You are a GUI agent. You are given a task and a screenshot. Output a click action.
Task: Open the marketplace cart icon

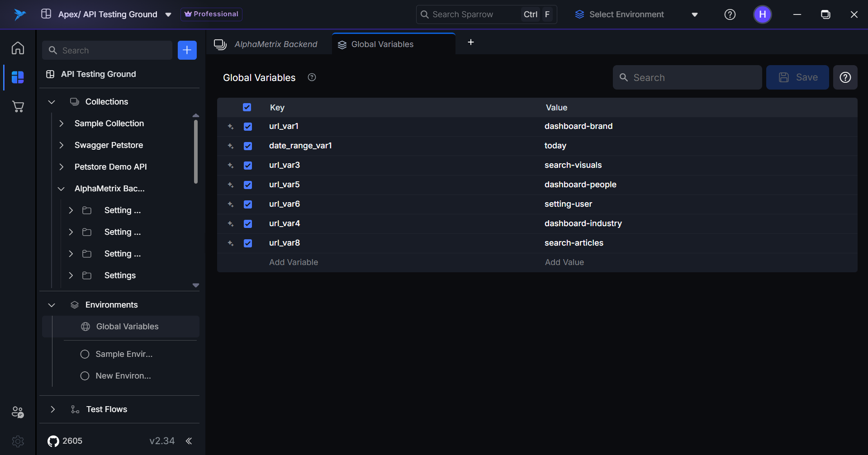click(x=18, y=107)
